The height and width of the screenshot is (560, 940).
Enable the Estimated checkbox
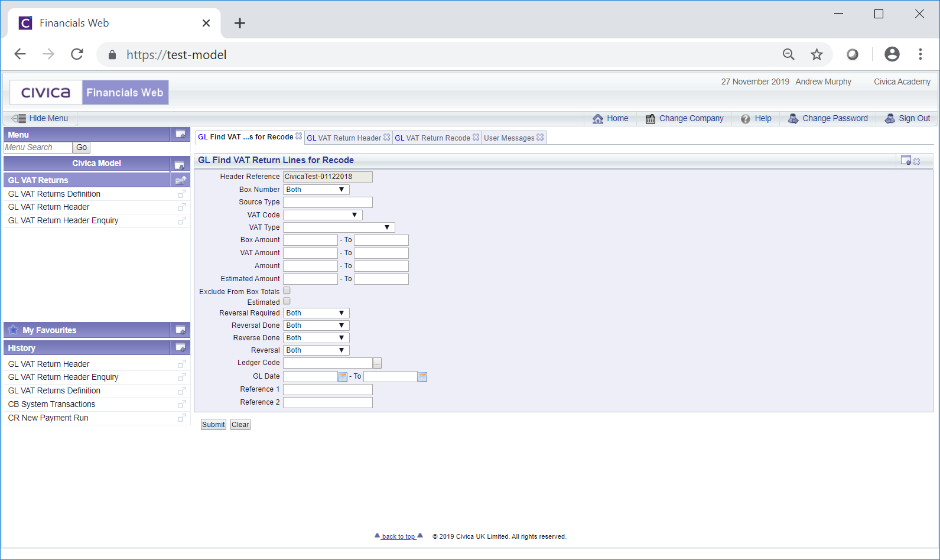(287, 301)
